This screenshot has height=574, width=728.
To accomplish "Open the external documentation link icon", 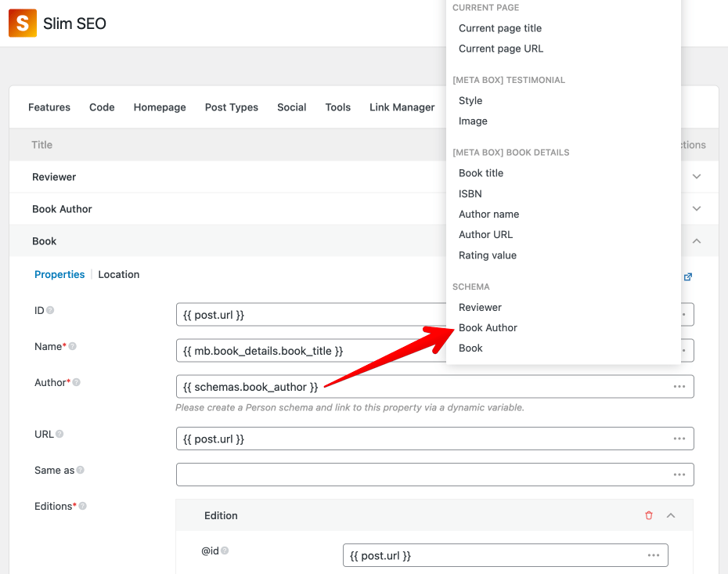I will [x=688, y=276].
